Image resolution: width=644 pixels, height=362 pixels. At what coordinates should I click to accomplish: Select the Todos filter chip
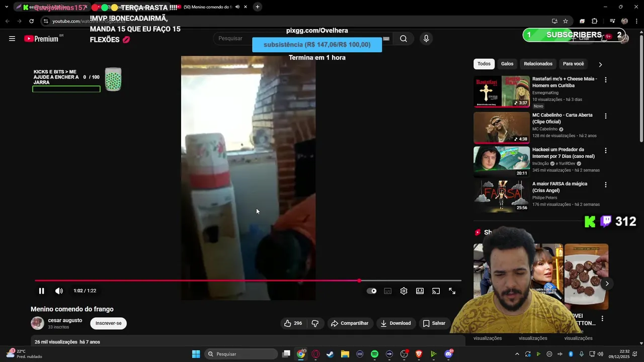point(484,64)
